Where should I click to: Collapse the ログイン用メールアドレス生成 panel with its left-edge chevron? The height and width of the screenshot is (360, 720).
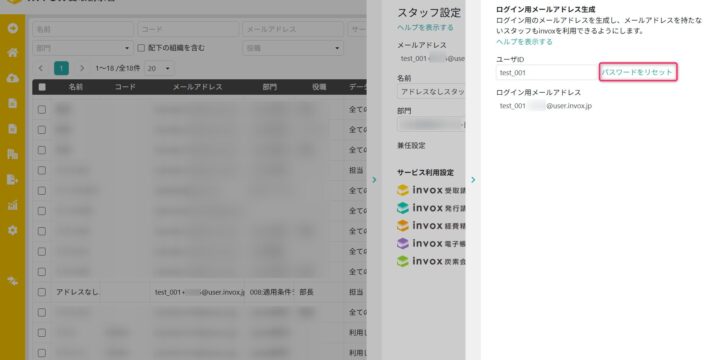coord(473,180)
